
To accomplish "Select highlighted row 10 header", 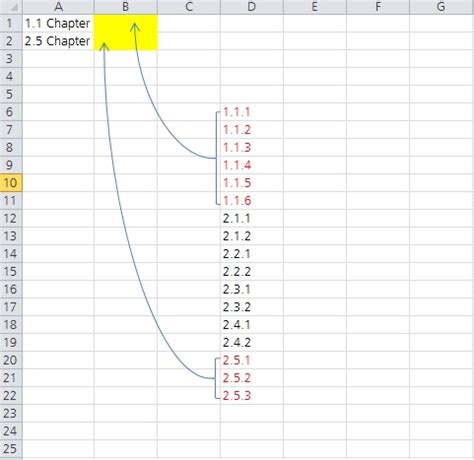I will 11,183.
